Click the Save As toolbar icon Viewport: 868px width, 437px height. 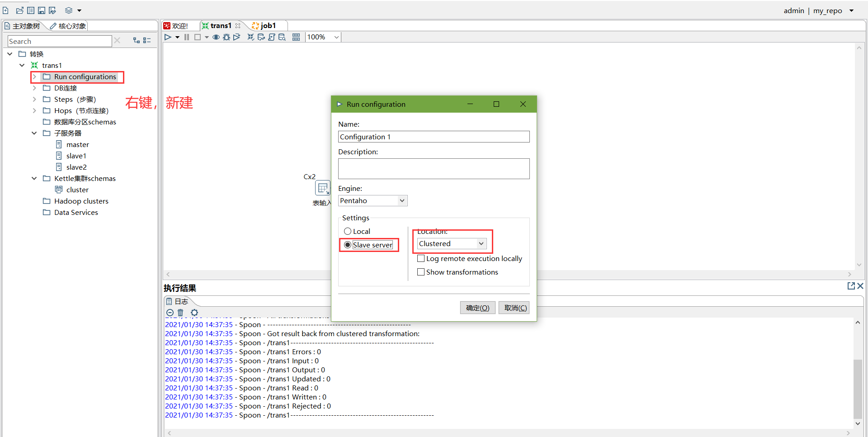pos(52,10)
